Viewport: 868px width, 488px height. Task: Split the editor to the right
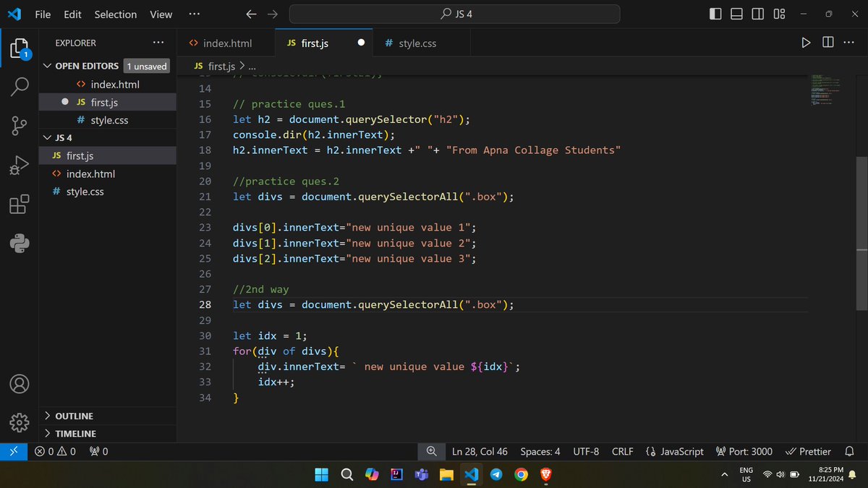tap(827, 43)
